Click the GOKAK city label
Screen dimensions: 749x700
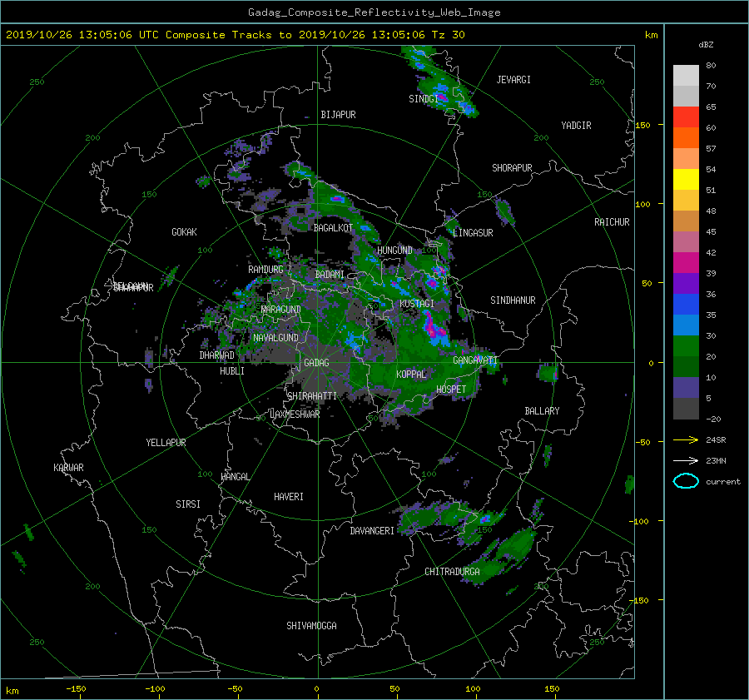(x=185, y=232)
